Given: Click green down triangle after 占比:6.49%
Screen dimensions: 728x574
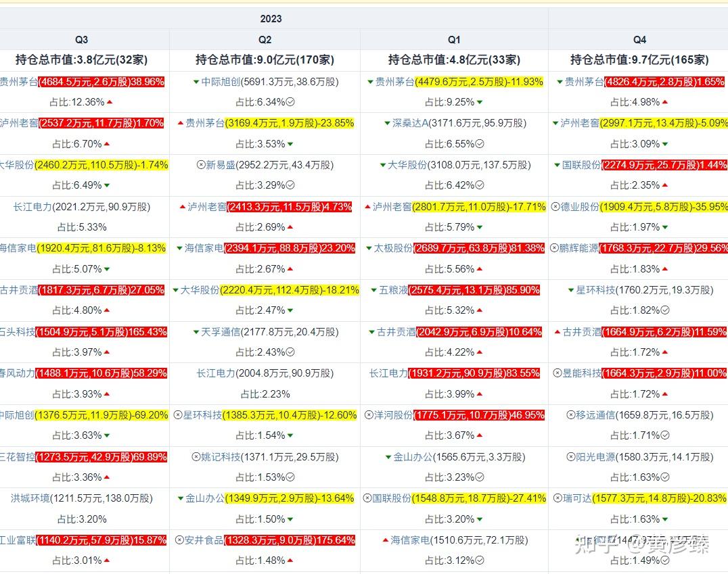Looking at the screenshot, I should coord(107,186).
